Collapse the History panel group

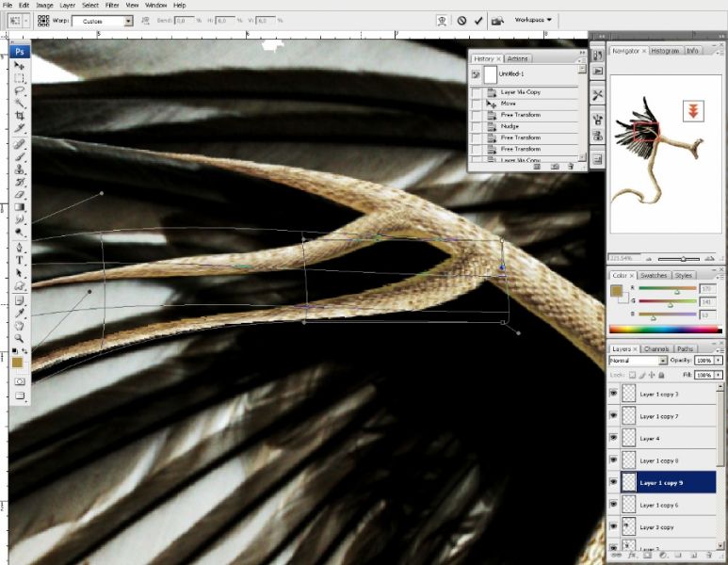tap(582, 53)
